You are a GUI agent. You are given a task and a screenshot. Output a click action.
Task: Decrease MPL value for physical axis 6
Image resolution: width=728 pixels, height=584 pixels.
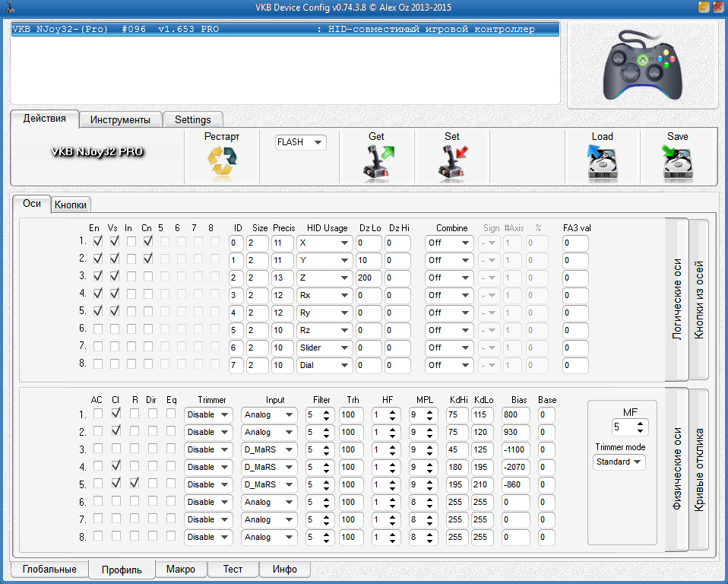tap(429, 506)
